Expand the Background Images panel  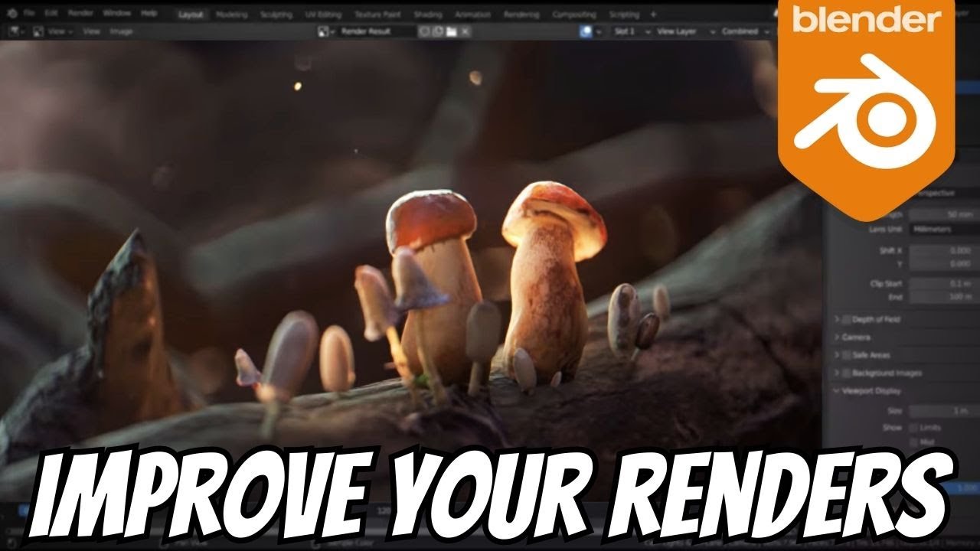[x=836, y=373]
